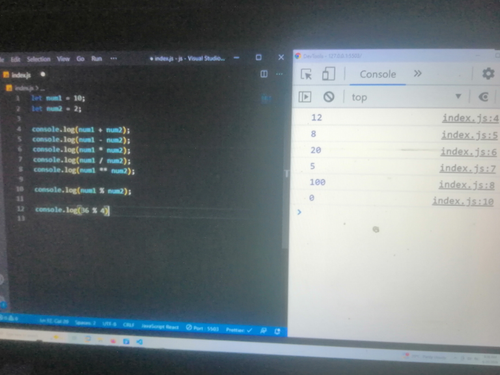Expand the VS Code menu overflow ellipsis

tap(114, 58)
